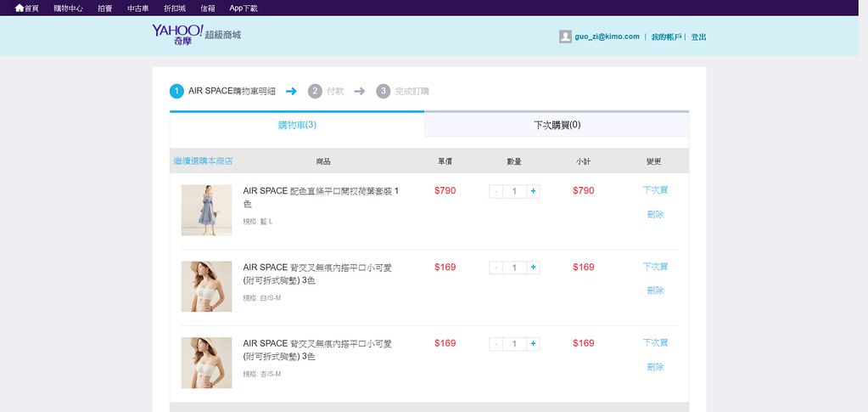Open 中古車 in top navigation

click(x=137, y=8)
